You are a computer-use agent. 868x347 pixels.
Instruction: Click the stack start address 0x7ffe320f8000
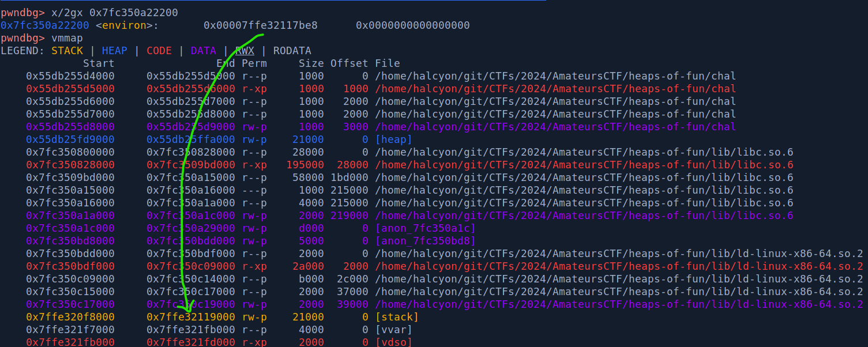point(70,317)
